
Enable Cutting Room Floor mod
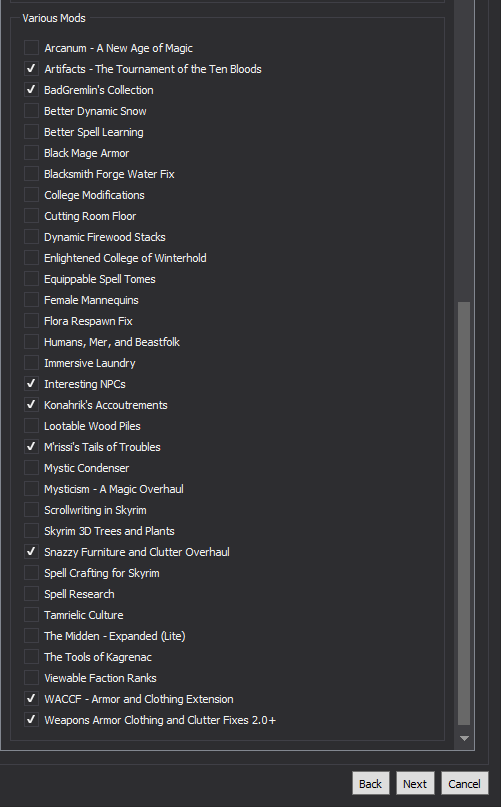coord(31,216)
